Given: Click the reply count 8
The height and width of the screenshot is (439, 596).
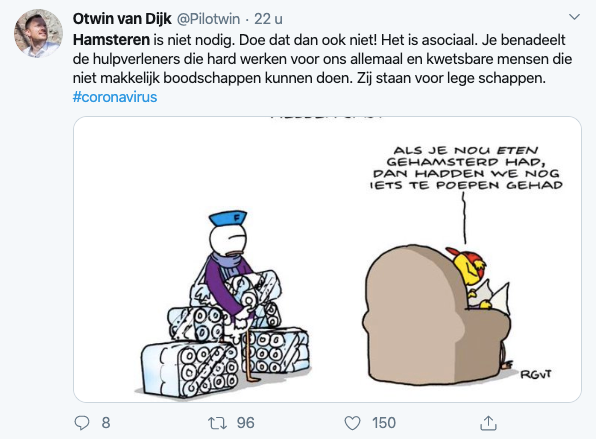Looking at the screenshot, I should [106, 423].
